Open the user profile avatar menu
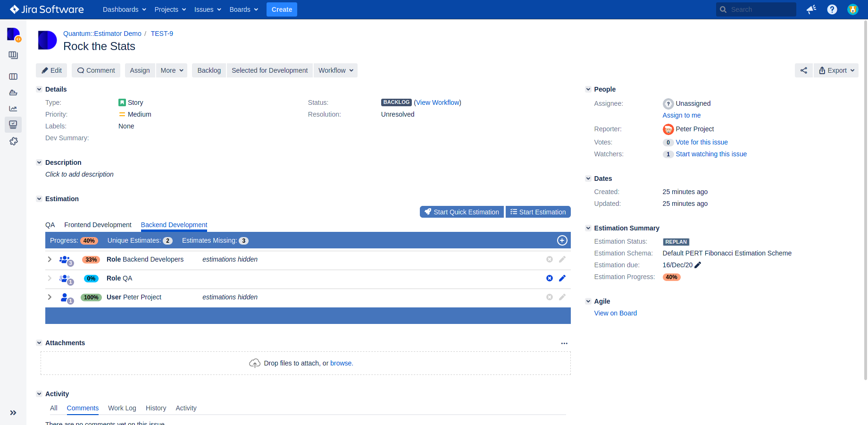 (x=853, y=9)
